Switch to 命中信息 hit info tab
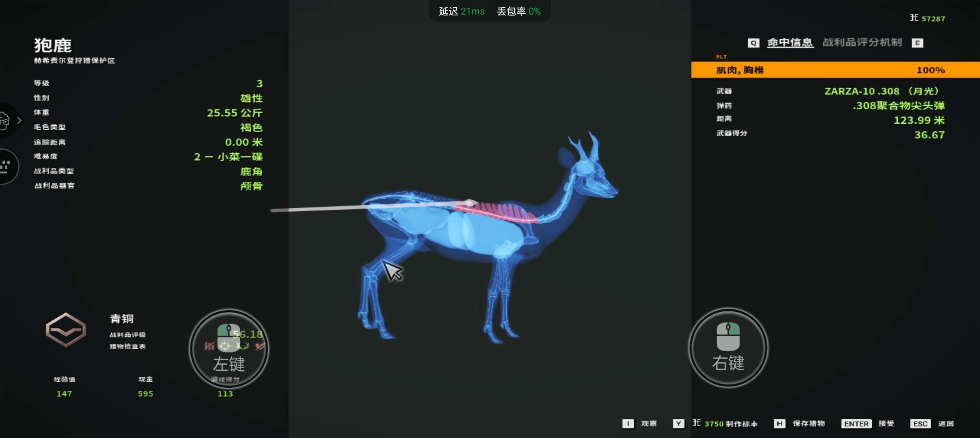Image resolution: width=980 pixels, height=438 pixels. click(790, 43)
